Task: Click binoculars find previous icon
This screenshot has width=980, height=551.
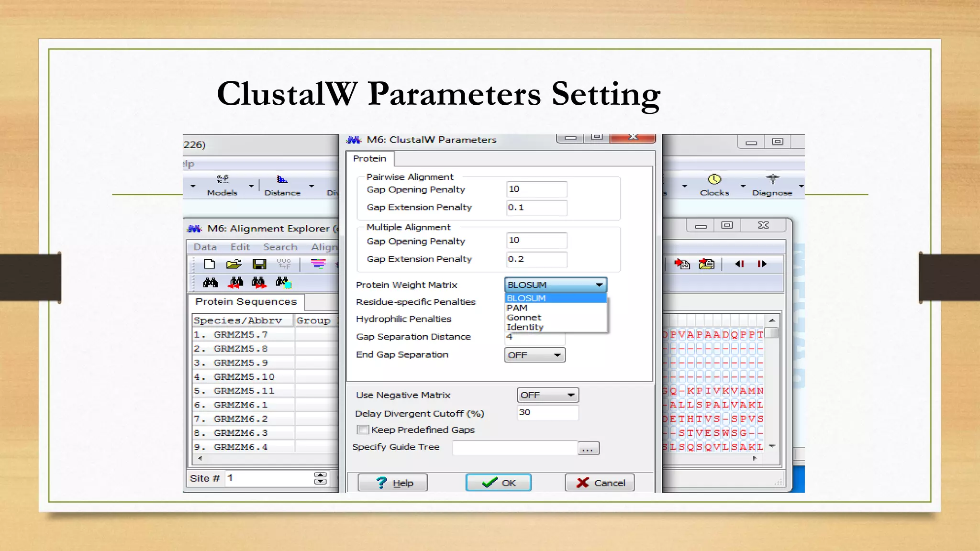Action: pyautogui.click(x=235, y=283)
